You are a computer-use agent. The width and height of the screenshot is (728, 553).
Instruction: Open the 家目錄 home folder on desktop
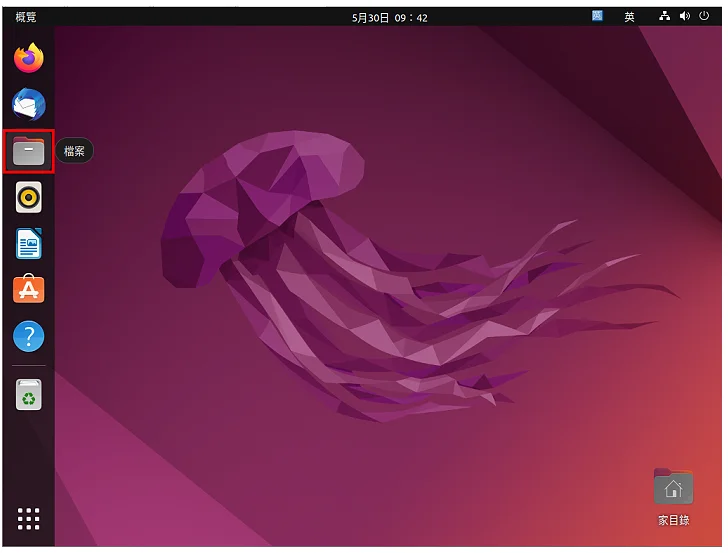click(673, 497)
